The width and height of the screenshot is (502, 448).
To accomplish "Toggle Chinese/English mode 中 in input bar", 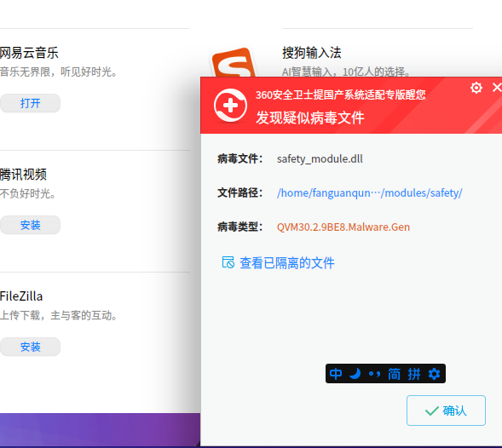I will 336,374.
